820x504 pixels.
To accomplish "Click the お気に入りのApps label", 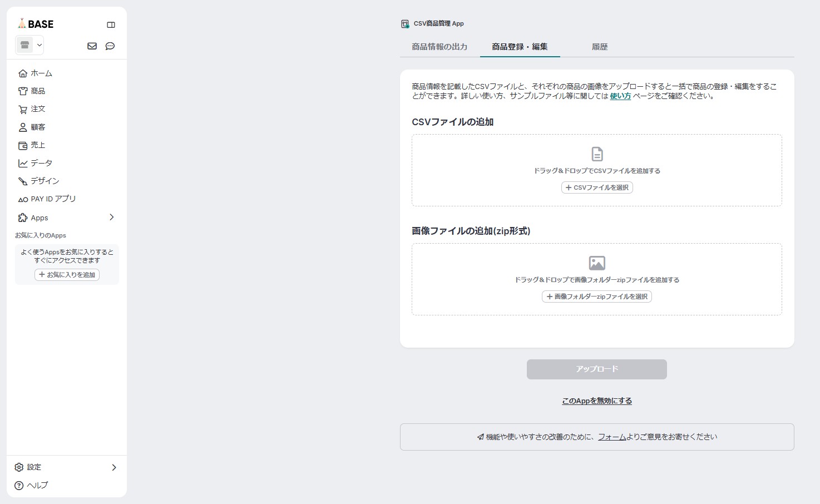I will click(41, 235).
